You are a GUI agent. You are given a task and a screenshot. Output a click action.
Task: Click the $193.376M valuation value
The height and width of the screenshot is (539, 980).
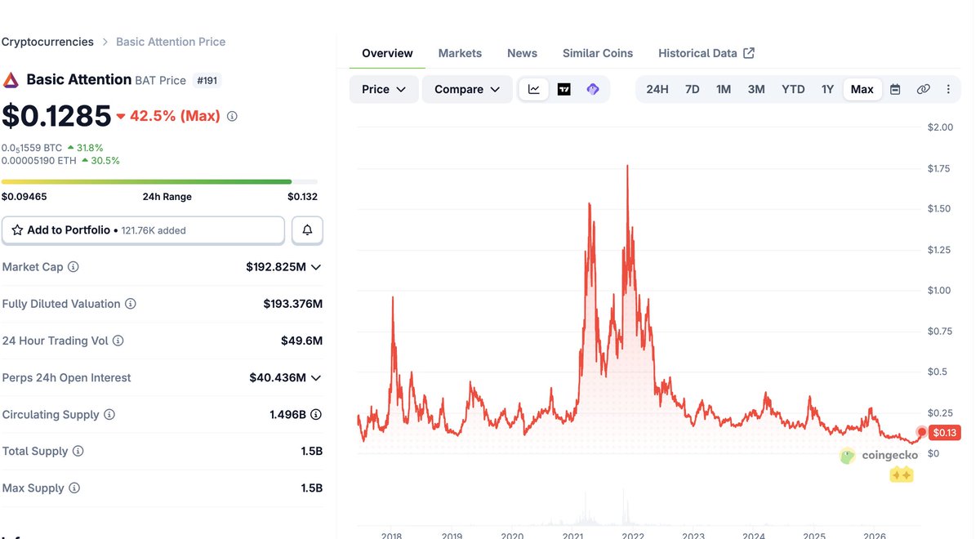pyautogui.click(x=293, y=304)
